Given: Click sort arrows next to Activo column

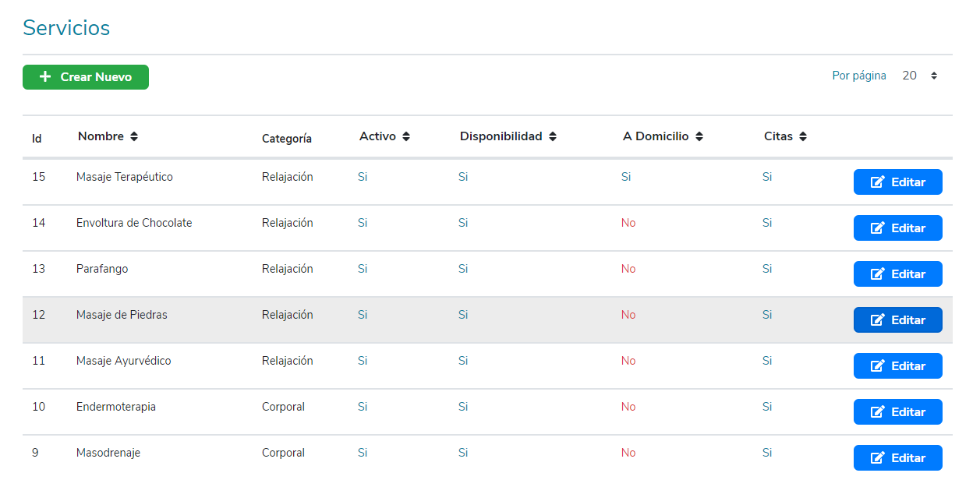Looking at the screenshot, I should coord(406,137).
